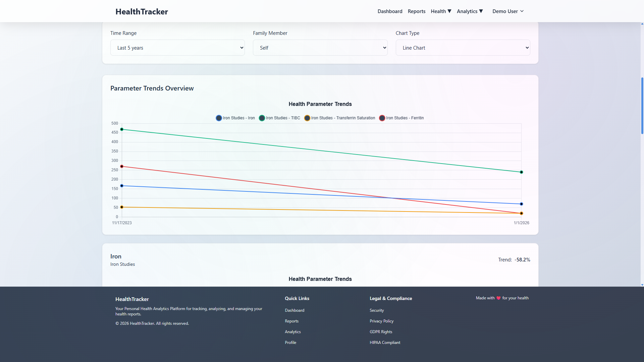
Task: Toggle Iron Studies - Iron legend series
Action: point(235,118)
